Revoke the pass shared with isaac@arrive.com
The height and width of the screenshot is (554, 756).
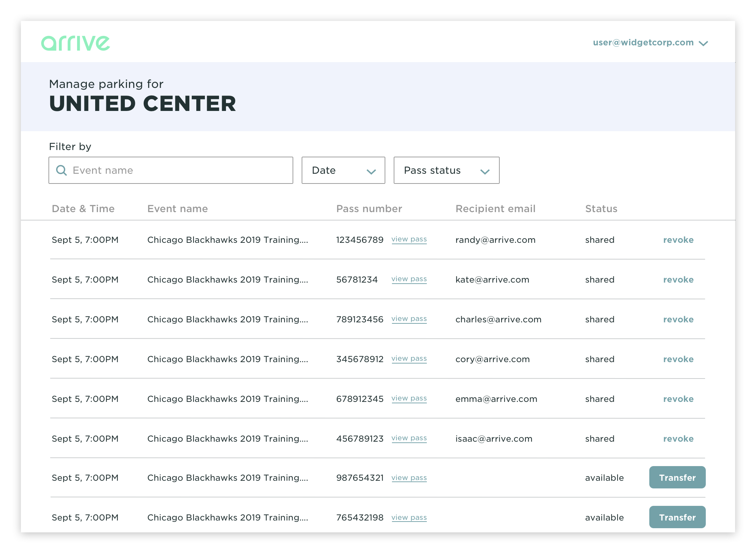[678, 439]
